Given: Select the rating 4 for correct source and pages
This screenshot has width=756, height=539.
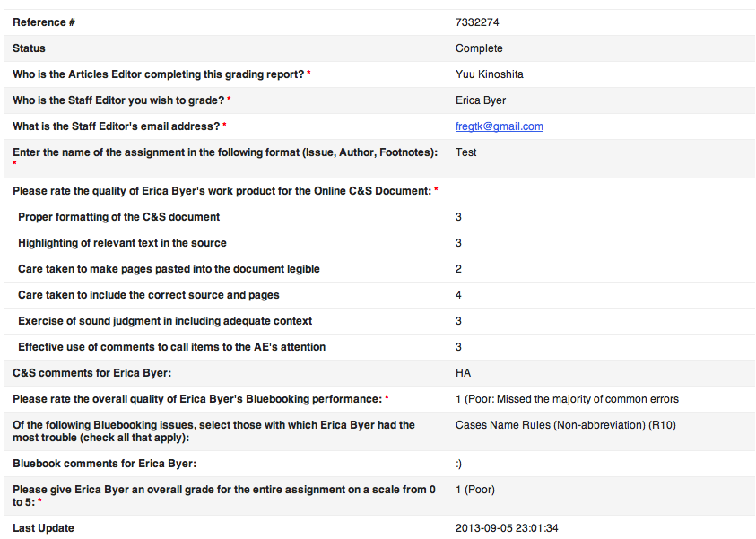Looking at the screenshot, I should pyautogui.click(x=458, y=295).
